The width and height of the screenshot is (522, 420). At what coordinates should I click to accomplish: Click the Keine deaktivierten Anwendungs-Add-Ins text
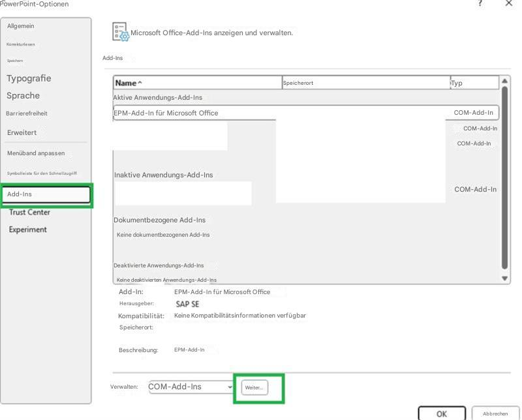pyautogui.click(x=166, y=280)
